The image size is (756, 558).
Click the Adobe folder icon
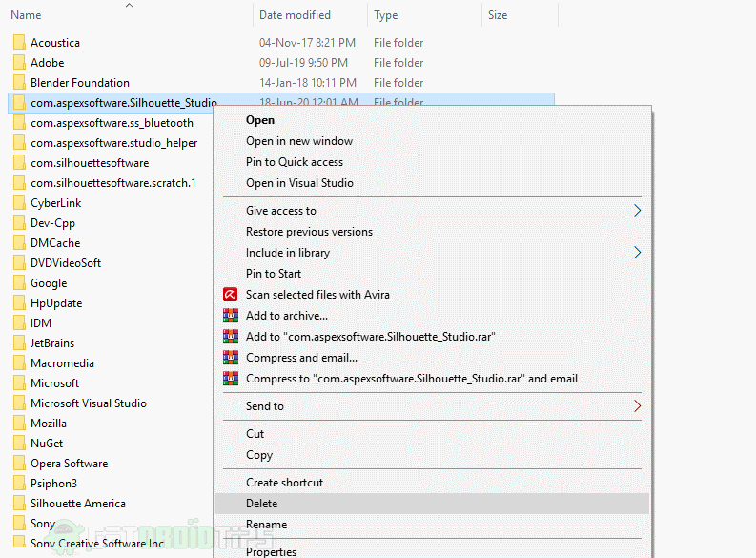tap(19, 63)
